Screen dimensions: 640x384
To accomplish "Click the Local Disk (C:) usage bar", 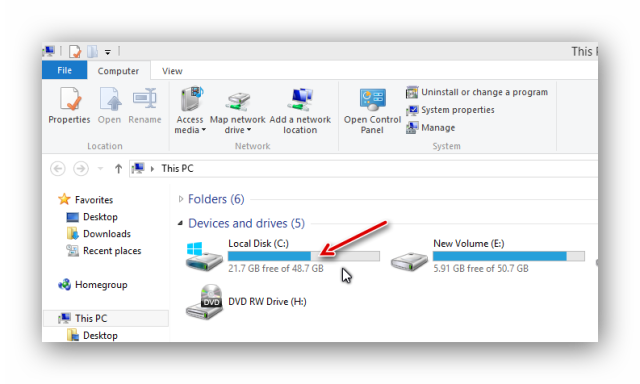I will (x=304, y=256).
